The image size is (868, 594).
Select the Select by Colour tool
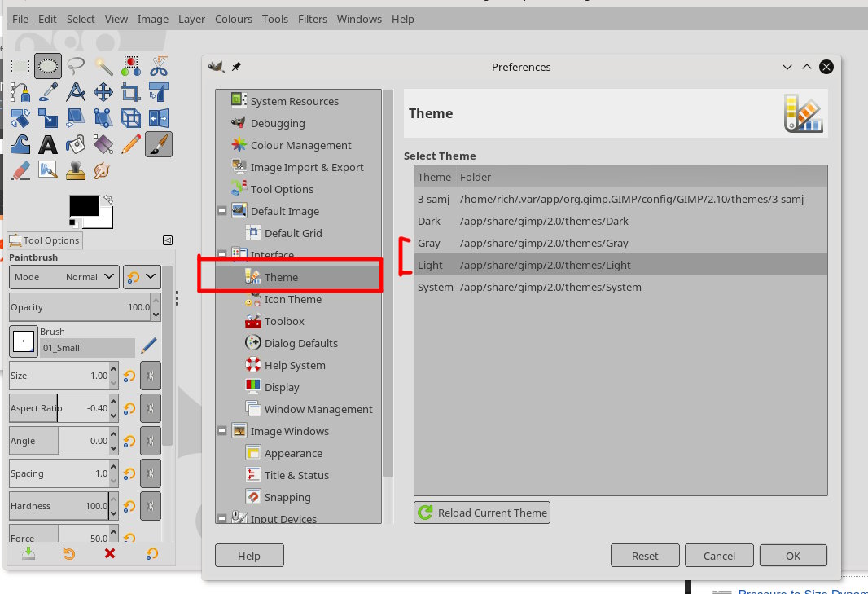[x=131, y=67]
